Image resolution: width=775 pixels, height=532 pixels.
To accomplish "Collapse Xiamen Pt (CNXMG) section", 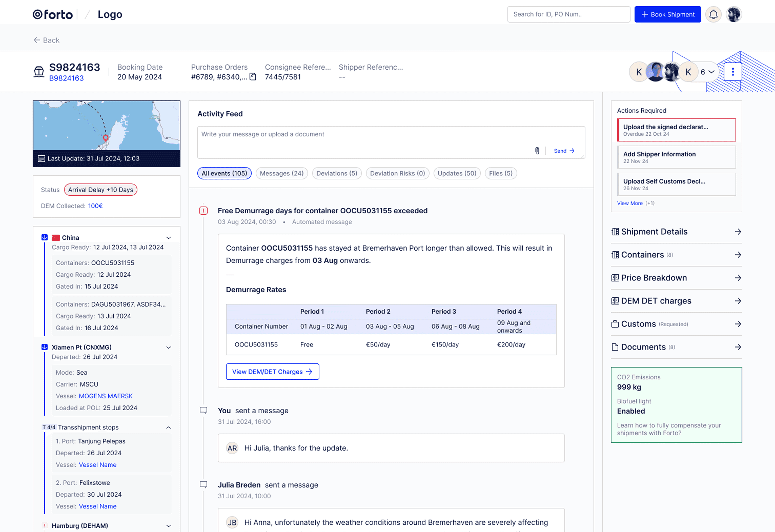I will 168,348.
